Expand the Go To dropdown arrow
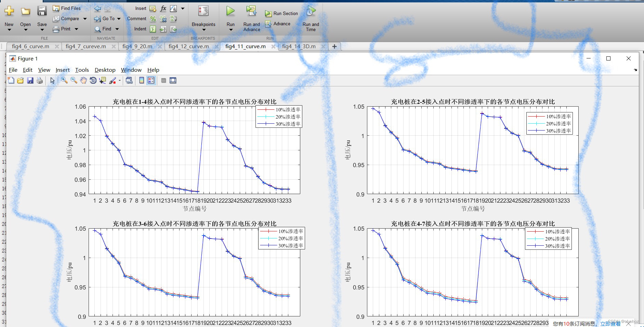Screen dimensions: 644x327 (x=119, y=19)
